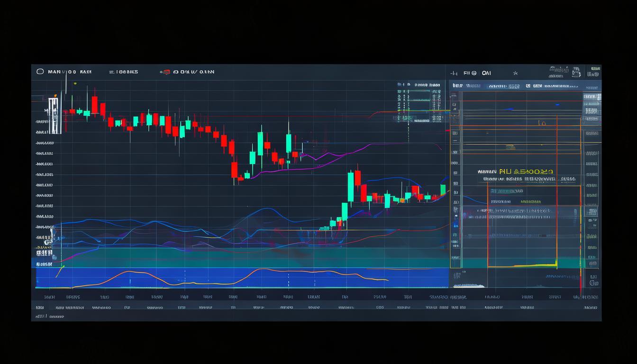Click the star icon in the header
This screenshot has width=637, height=364.
[x=516, y=73]
